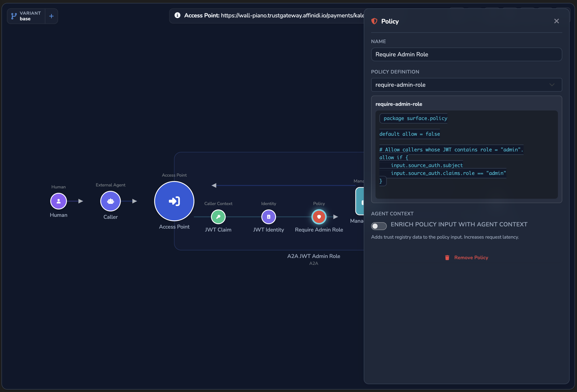Click the 'Caller' node label

click(111, 217)
